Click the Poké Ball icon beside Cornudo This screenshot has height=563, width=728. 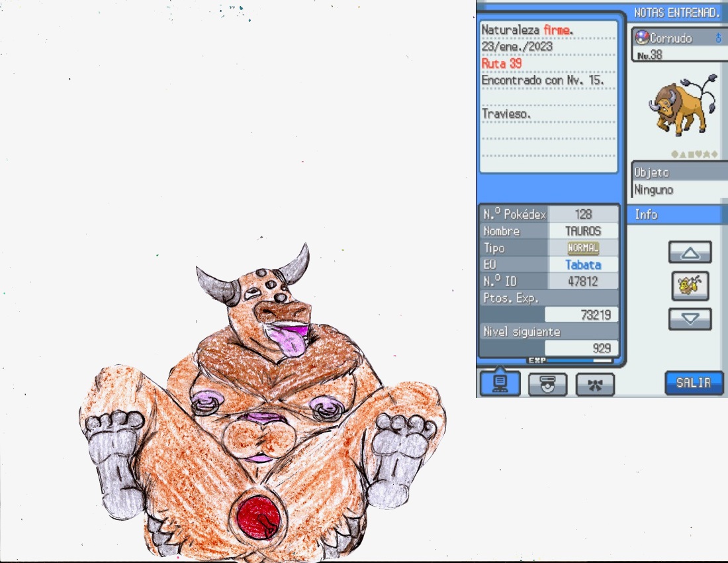coord(642,37)
